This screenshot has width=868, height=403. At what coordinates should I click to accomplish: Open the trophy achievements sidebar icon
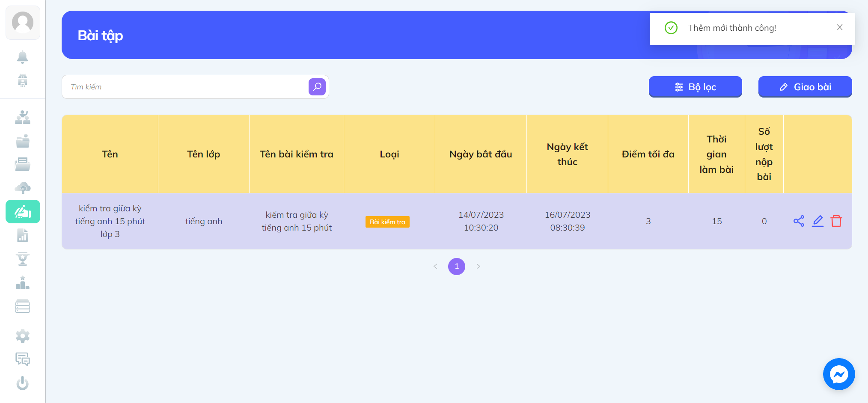click(23, 259)
